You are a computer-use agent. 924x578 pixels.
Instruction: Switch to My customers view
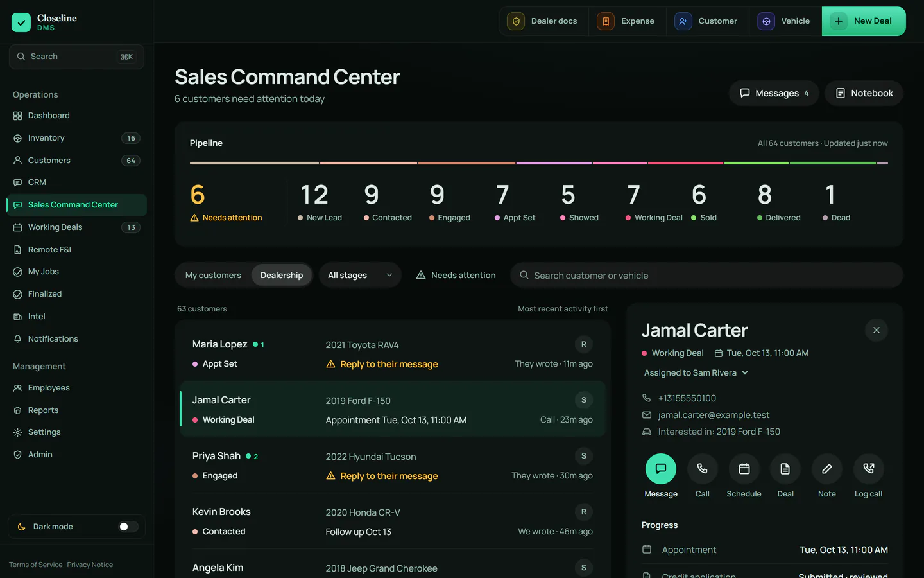213,276
